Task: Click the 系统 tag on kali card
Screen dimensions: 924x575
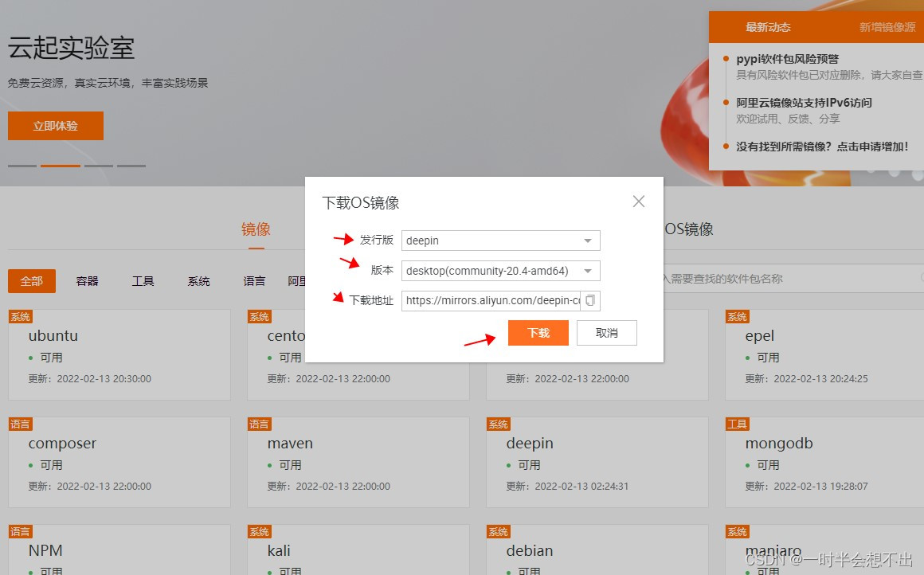Action: [x=260, y=531]
